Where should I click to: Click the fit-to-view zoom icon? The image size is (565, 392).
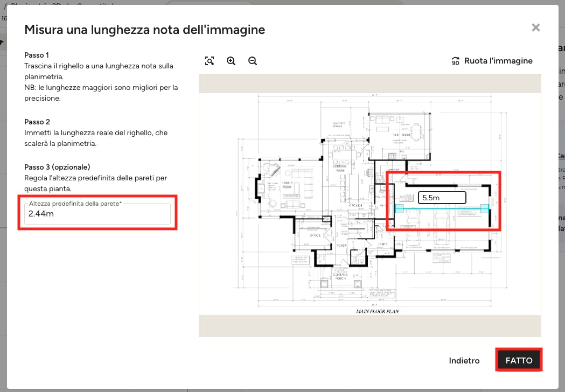(210, 61)
